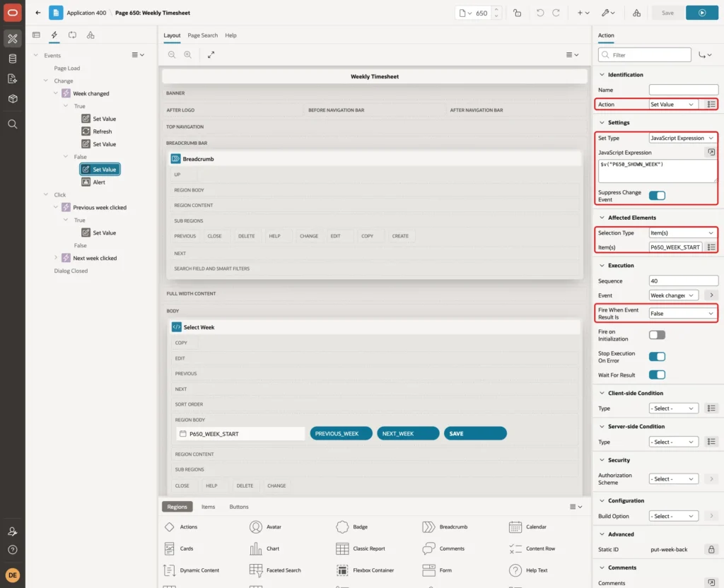Expand the Next week clicked node
The width and height of the screenshot is (724, 588).
56,258
